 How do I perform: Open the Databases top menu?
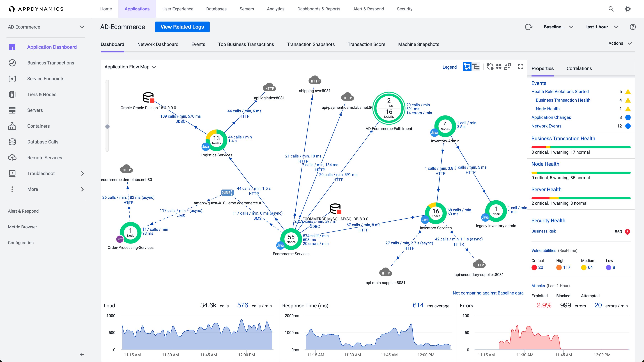[216, 9]
